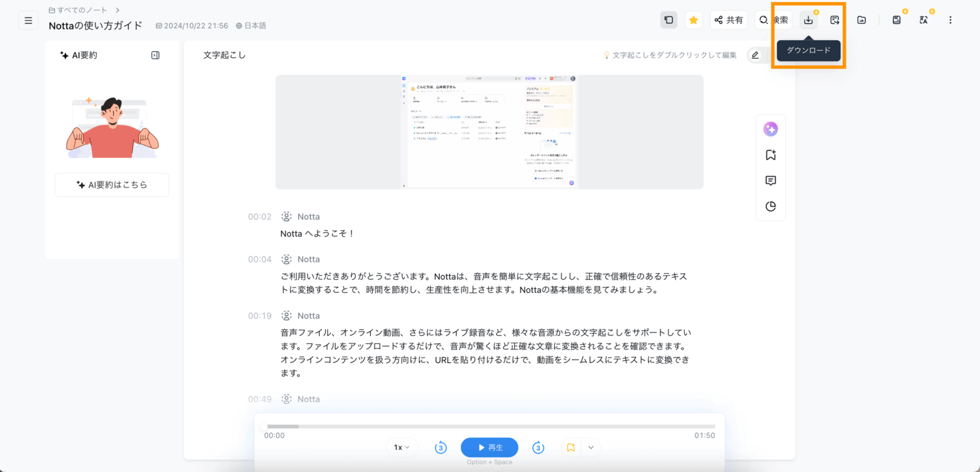Click the 再生 play button
The height and width of the screenshot is (472, 980).
[x=489, y=447]
